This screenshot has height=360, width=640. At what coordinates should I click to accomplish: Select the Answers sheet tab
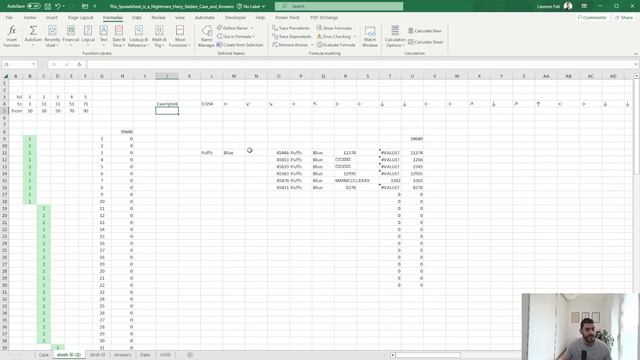pyautogui.click(x=122, y=355)
